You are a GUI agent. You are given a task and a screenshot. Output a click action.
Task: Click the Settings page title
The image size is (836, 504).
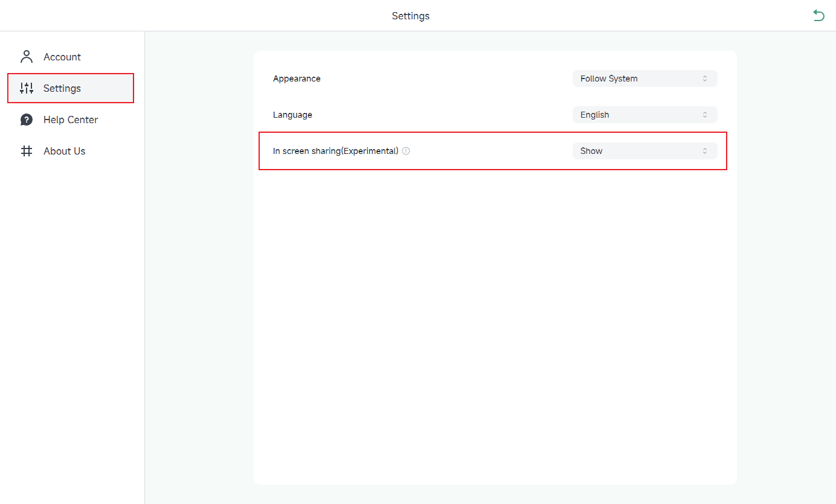coord(411,16)
